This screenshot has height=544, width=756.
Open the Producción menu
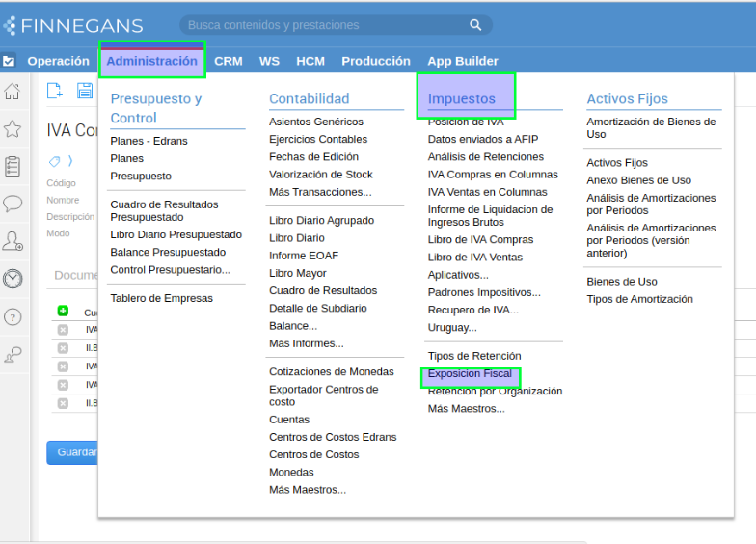pos(376,62)
